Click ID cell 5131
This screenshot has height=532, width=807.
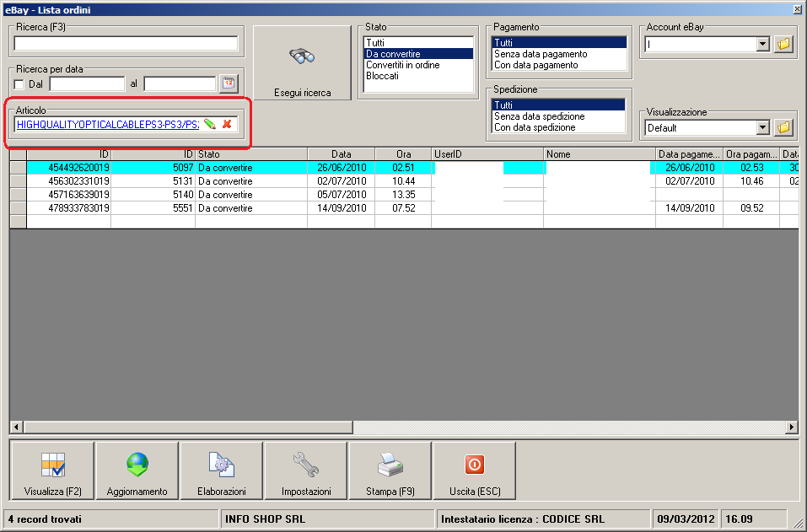point(153,181)
